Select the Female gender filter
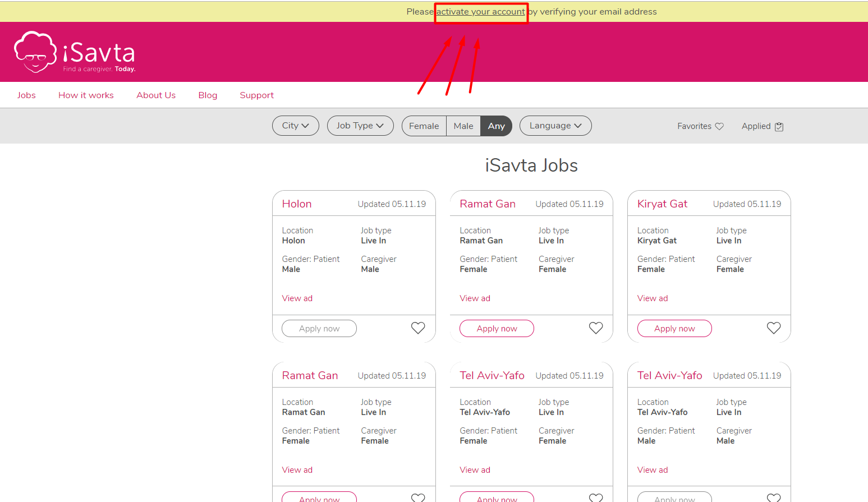This screenshot has height=502, width=868. [x=424, y=126]
